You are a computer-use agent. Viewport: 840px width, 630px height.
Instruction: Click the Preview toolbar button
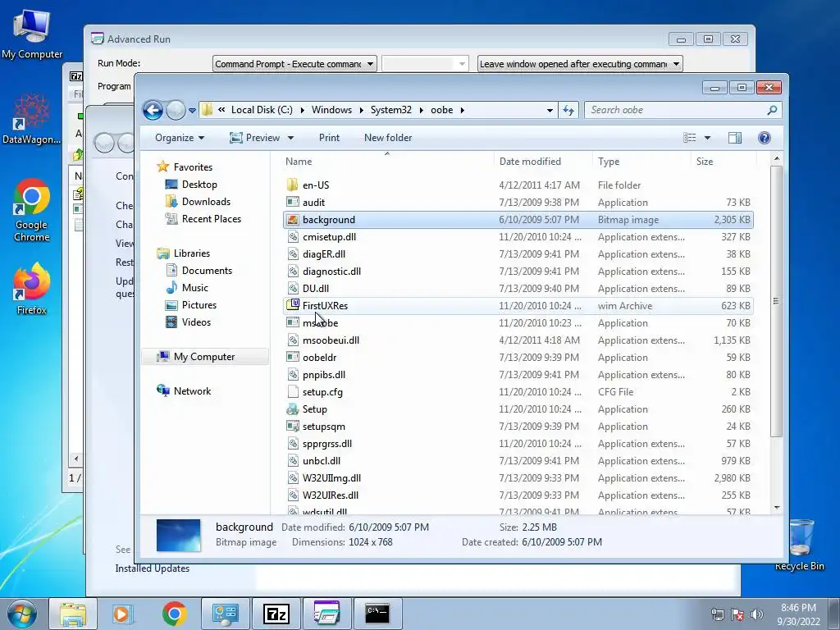[x=254, y=138]
